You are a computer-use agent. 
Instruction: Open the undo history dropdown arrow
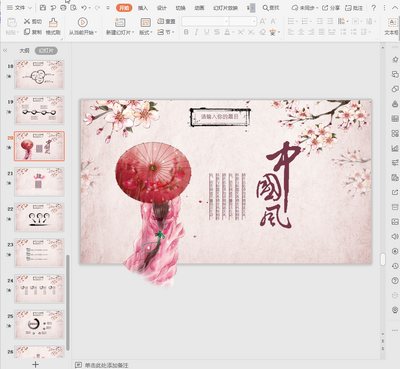pyautogui.click(x=90, y=8)
